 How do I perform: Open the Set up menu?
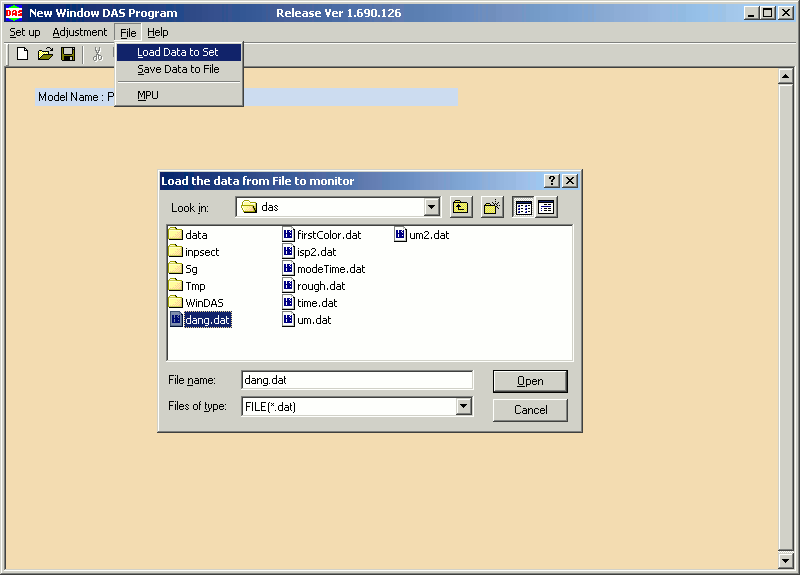click(24, 32)
